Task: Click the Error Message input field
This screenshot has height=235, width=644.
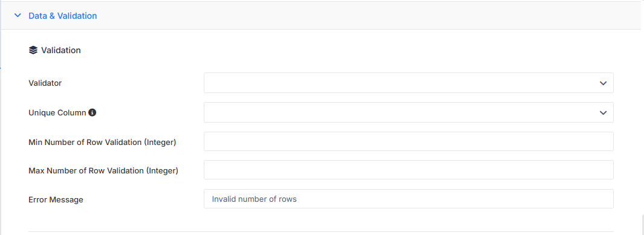Action: 409,199
